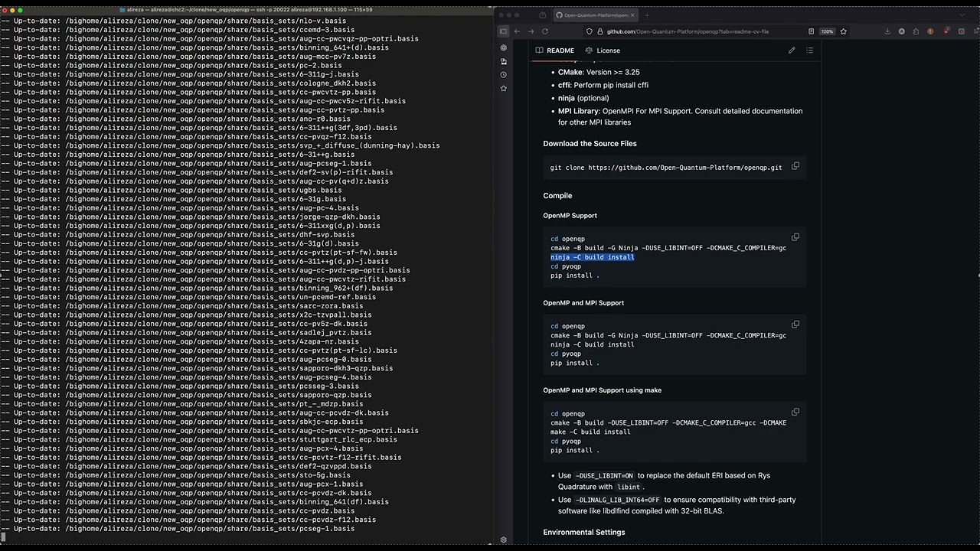Click the 'MPI Library' list item
The width and height of the screenshot is (980, 551).
click(x=680, y=116)
